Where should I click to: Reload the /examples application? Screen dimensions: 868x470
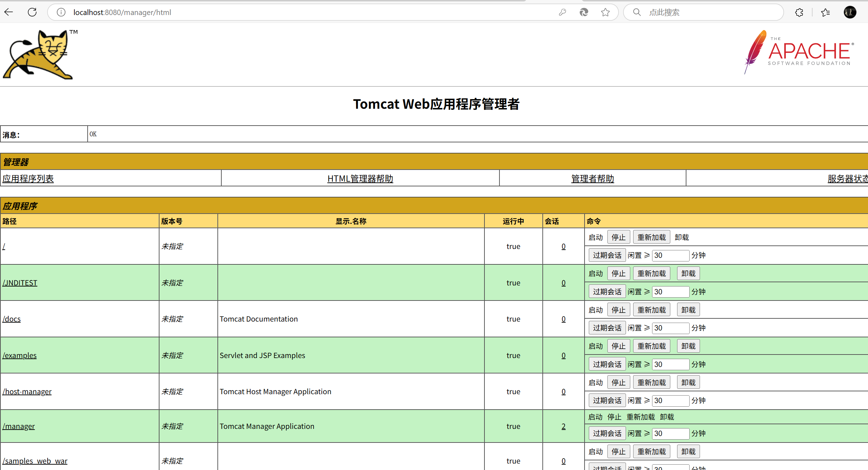coord(651,346)
